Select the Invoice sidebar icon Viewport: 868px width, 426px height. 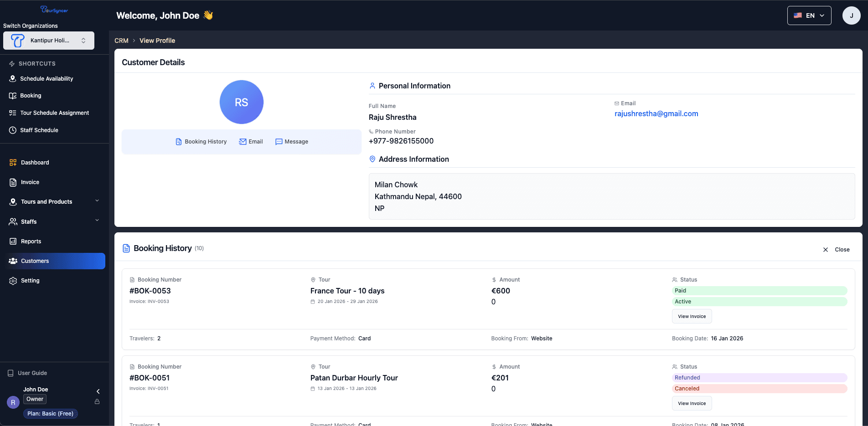12,182
